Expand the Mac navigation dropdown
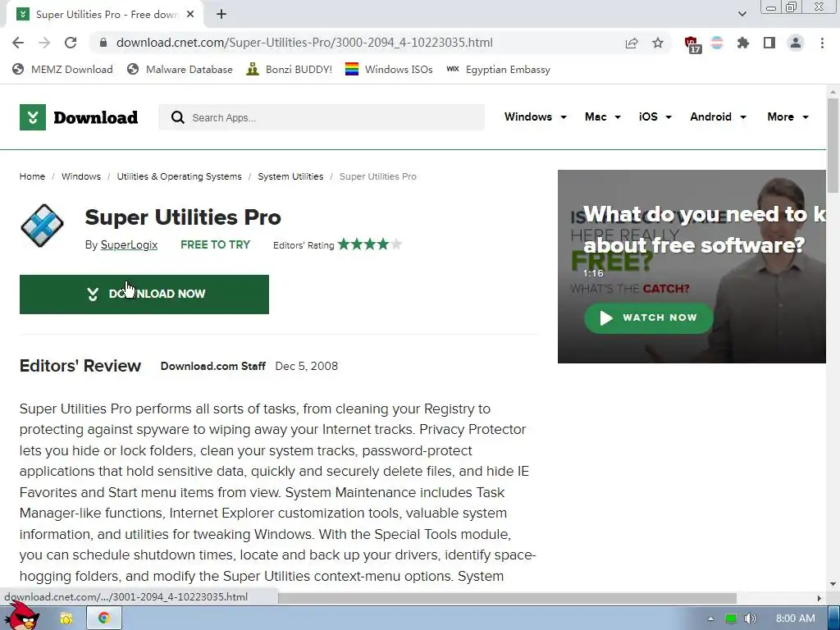 (603, 116)
